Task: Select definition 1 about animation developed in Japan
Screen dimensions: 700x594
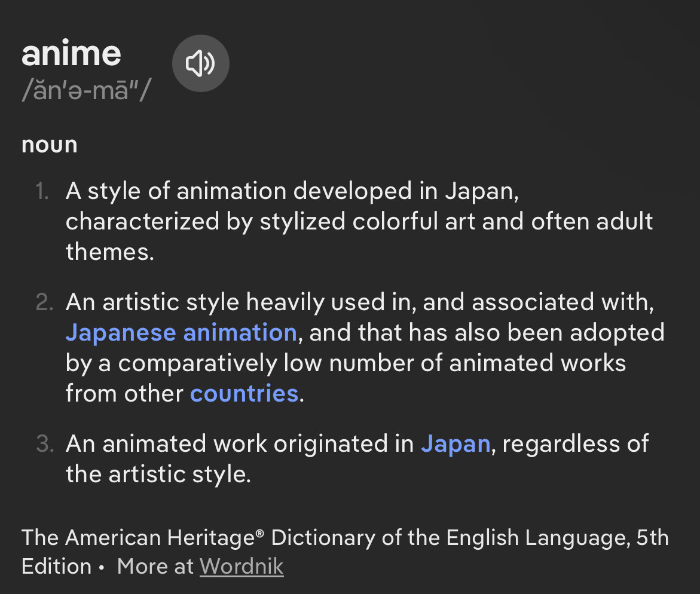Action: tap(359, 221)
